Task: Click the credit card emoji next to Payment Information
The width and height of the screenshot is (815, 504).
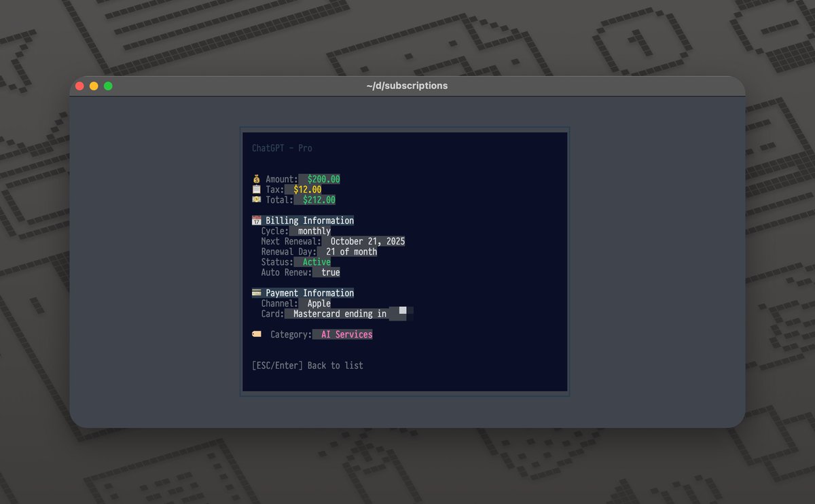Action: [256, 293]
